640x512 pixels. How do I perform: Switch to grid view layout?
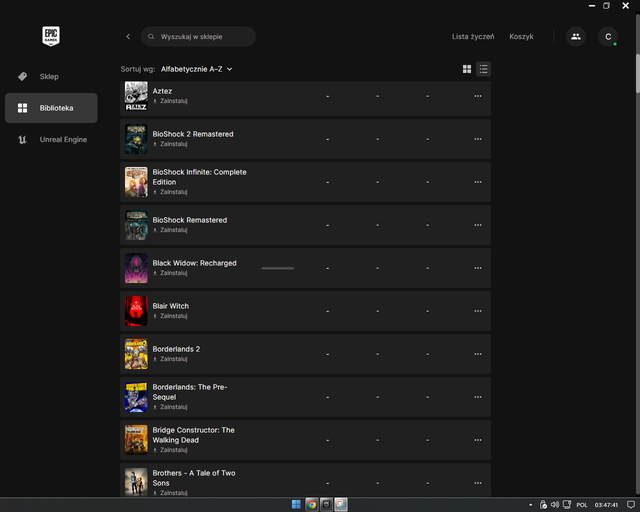point(467,69)
